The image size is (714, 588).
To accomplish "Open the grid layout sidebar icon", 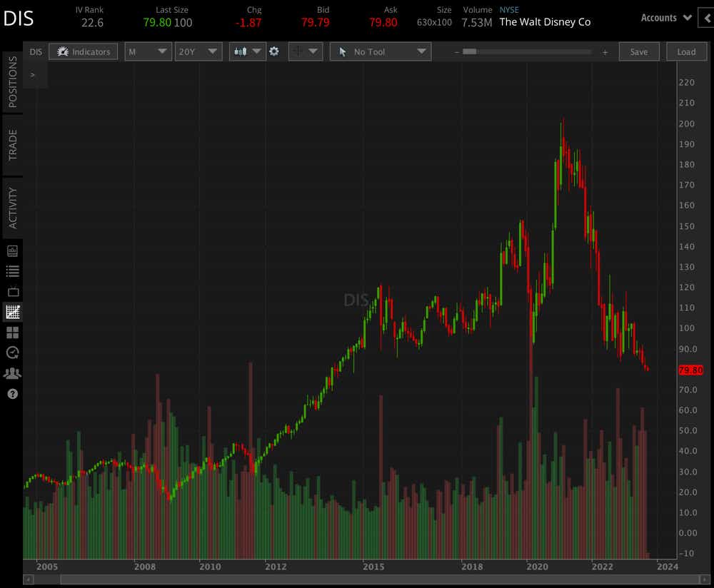I will [13, 333].
